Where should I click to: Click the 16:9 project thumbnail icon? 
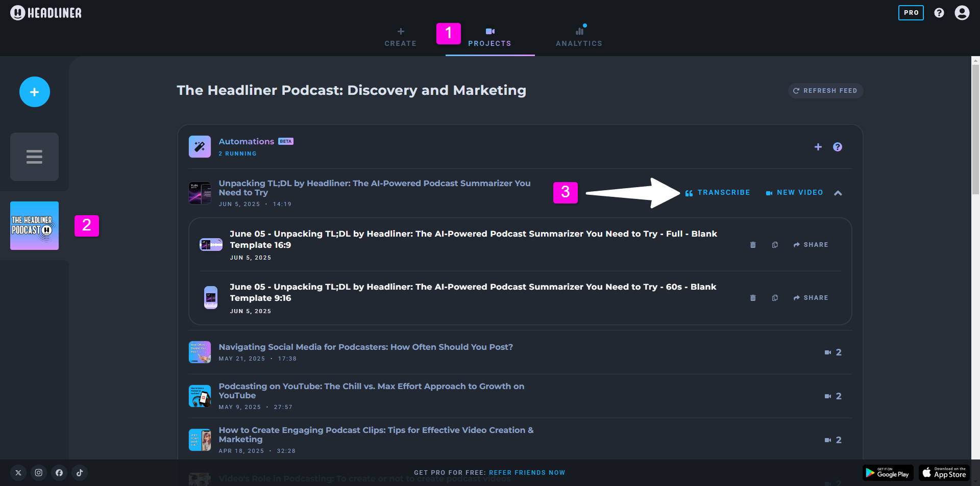pos(211,245)
